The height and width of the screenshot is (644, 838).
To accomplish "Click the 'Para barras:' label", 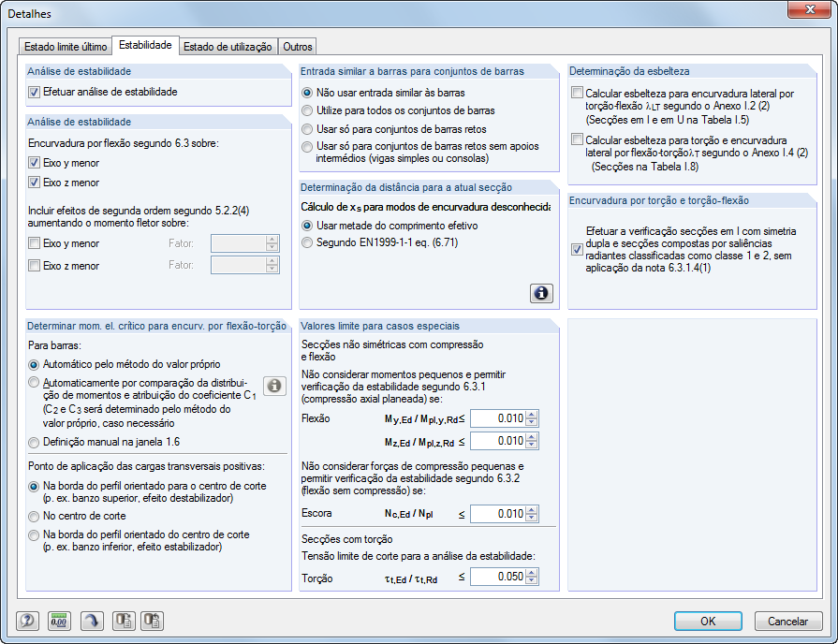I will [54, 345].
